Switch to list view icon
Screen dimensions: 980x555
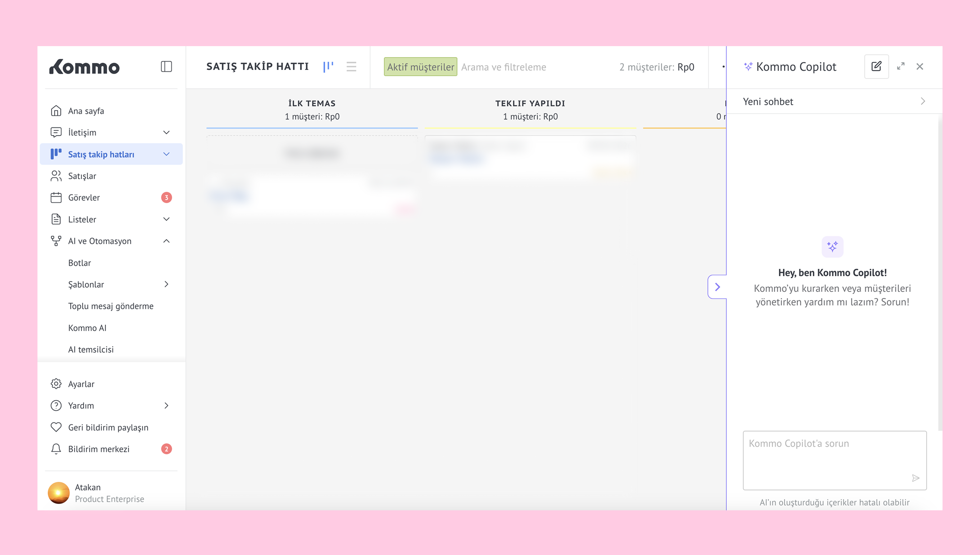coord(351,67)
